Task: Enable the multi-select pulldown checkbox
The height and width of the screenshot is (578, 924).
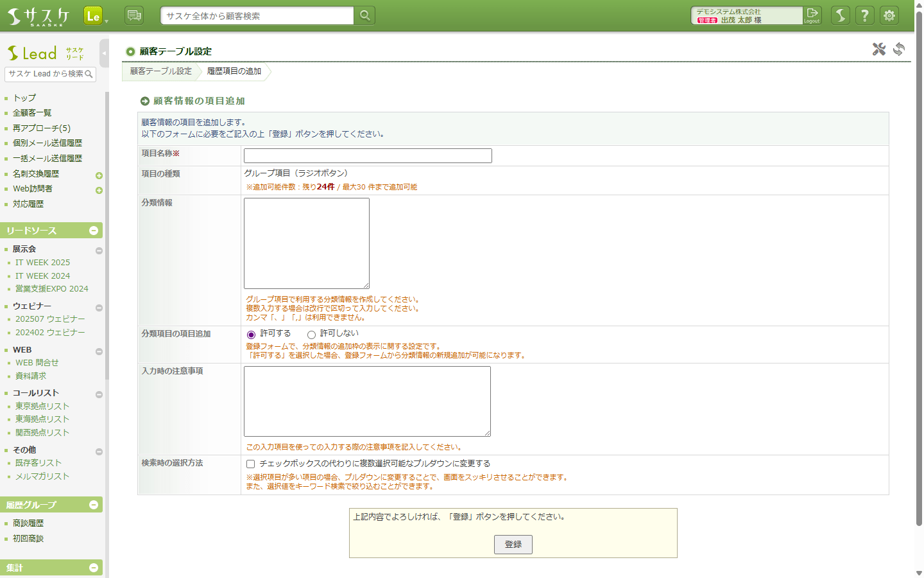Action: pos(251,464)
